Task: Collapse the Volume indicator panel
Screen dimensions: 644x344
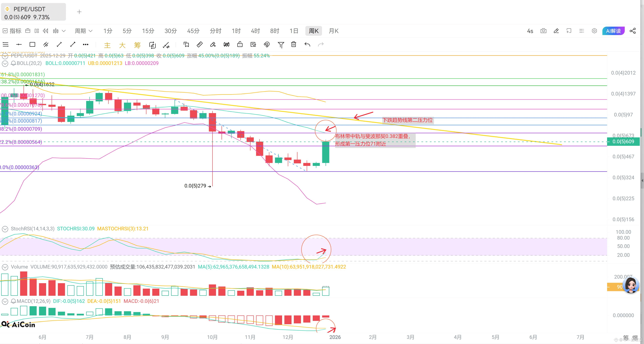Action: click(5, 267)
